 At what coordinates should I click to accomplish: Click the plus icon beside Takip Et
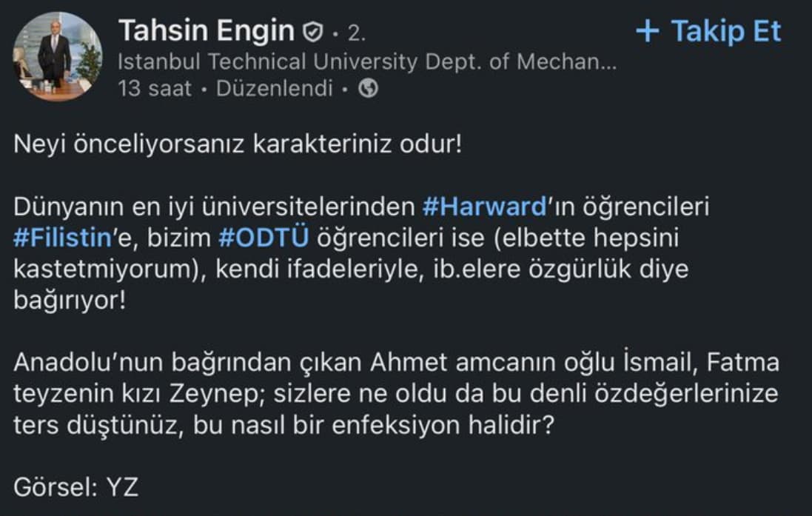tap(648, 31)
